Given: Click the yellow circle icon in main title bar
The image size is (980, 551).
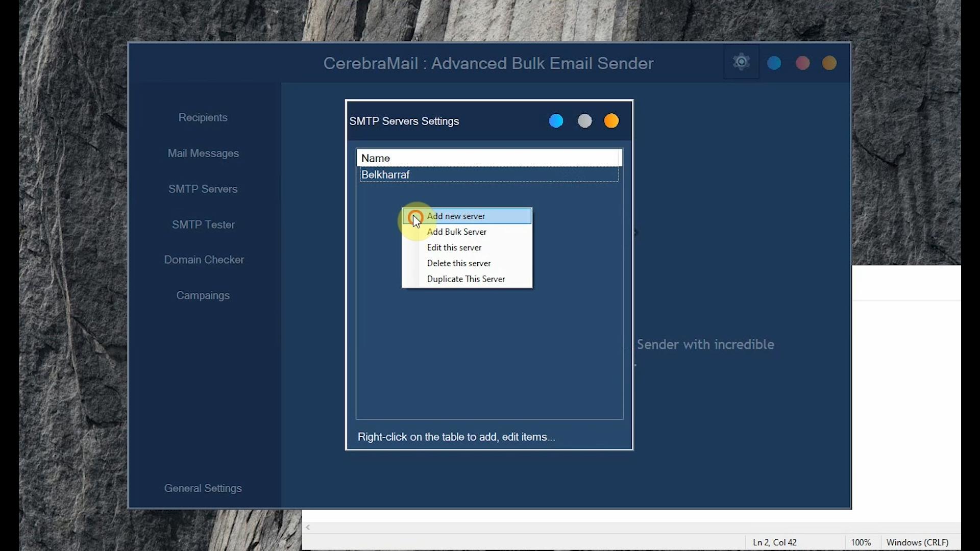Looking at the screenshot, I should pyautogui.click(x=829, y=63).
